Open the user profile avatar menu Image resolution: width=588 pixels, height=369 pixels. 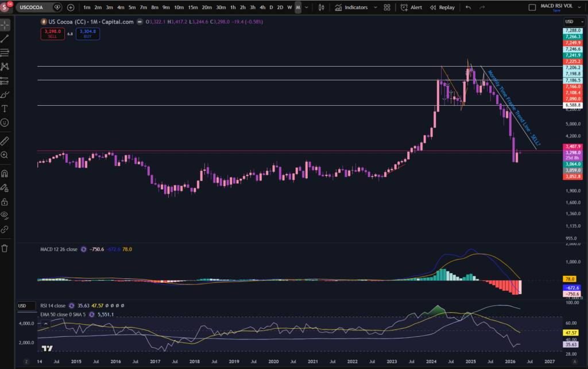tap(5, 7)
